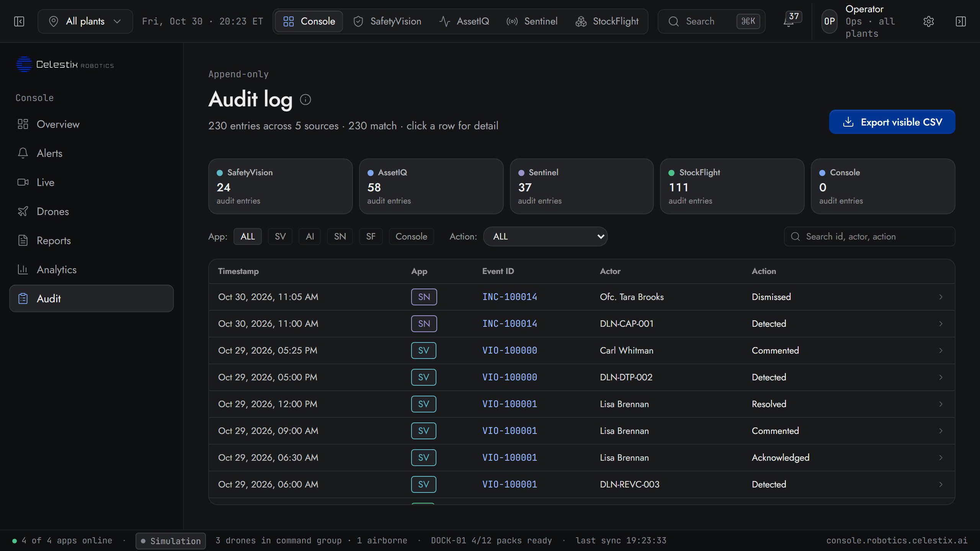Open VIO-100001 link in Acknowledged row
Screen dimensions: 980x551
tap(510, 458)
